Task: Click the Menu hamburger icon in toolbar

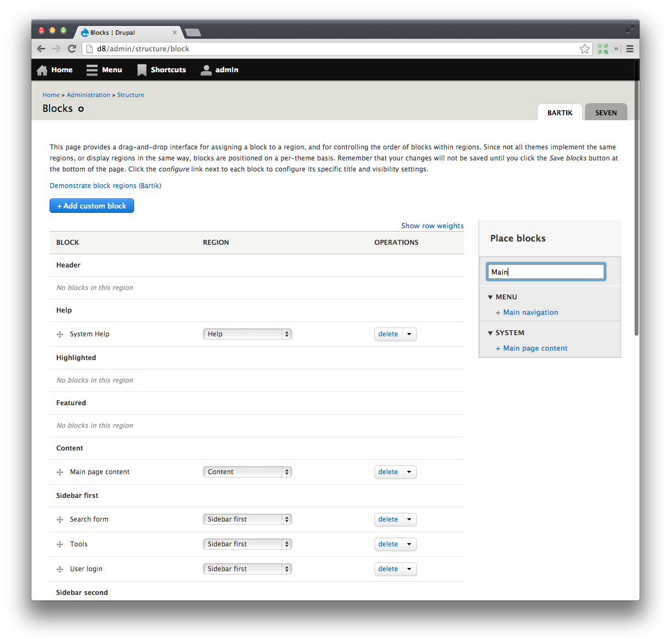Action: click(92, 70)
